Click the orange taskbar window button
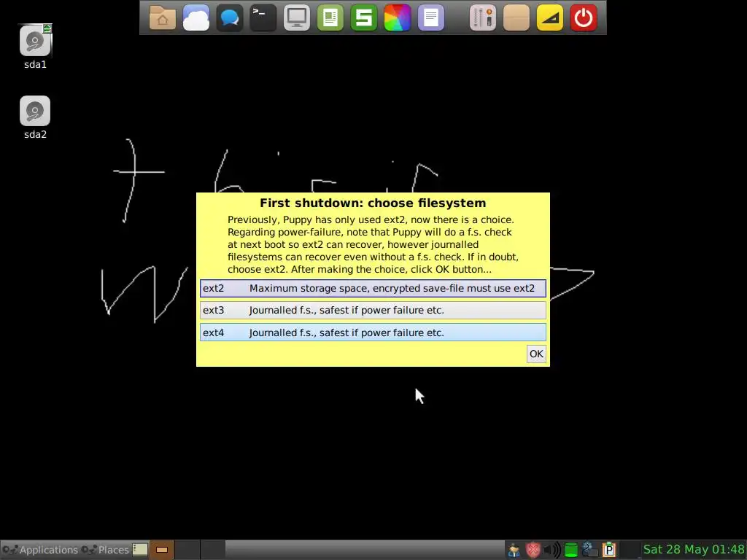 162,550
